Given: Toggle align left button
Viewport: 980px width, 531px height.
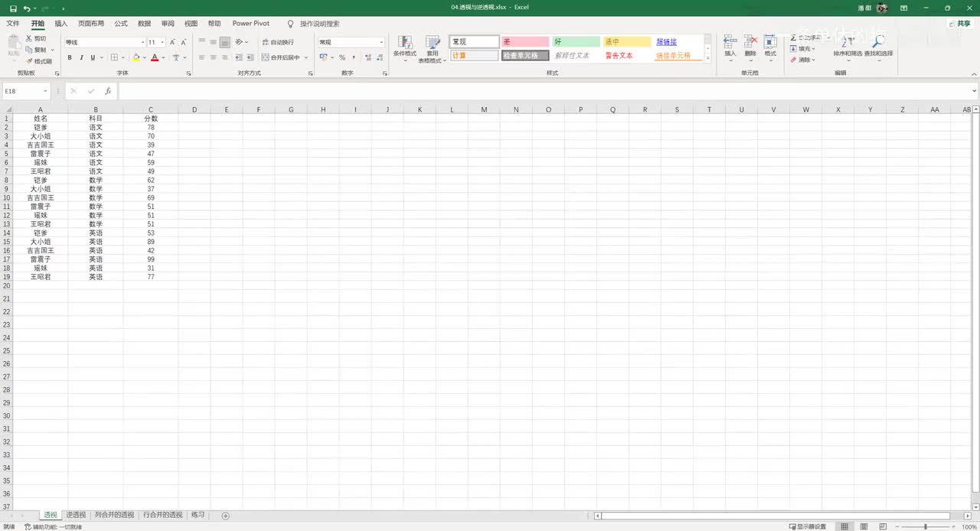Looking at the screenshot, I should (202, 57).
